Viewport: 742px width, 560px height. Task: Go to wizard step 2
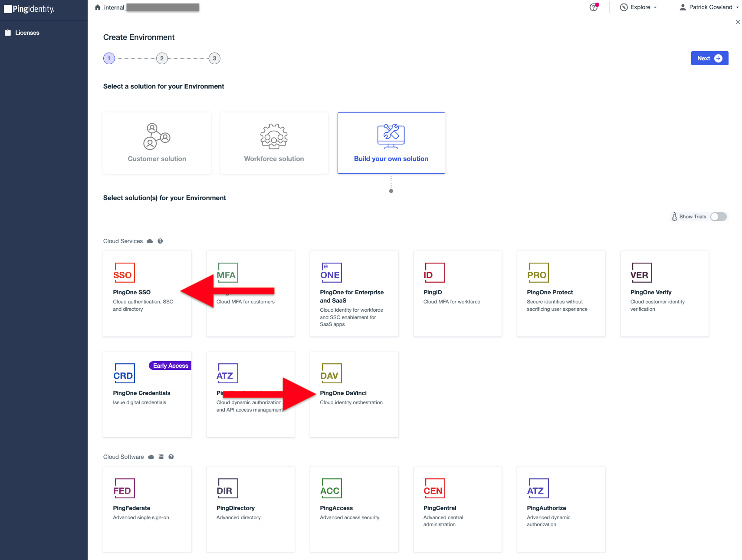162,58
